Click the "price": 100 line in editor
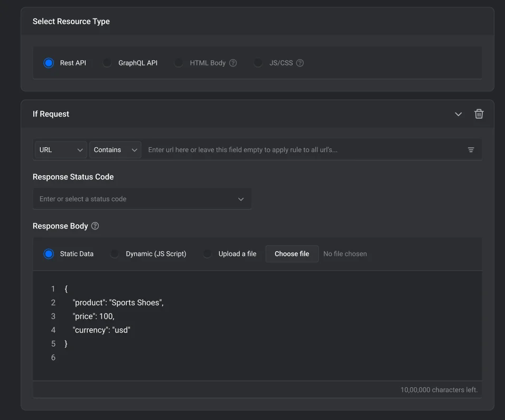 point(93,317)
